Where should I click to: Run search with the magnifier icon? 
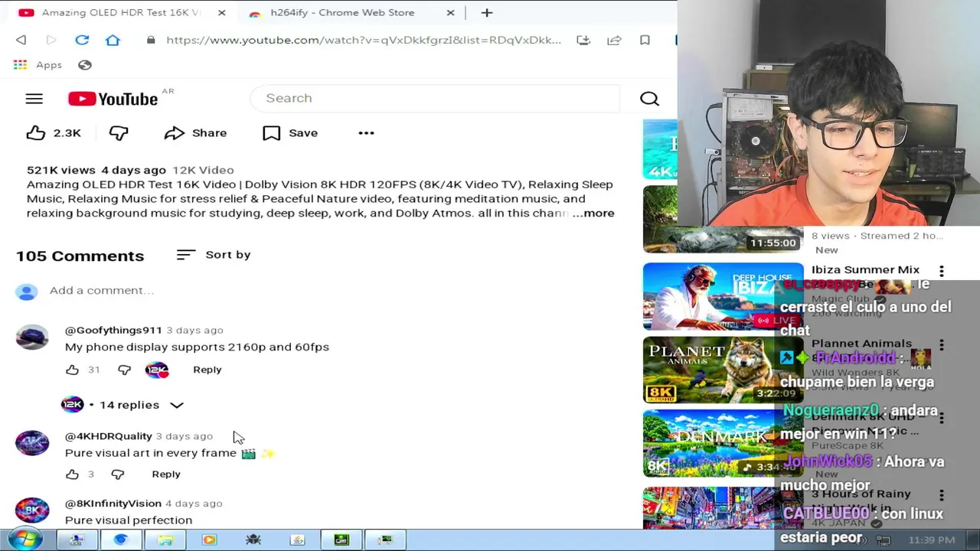coord(649,98)
